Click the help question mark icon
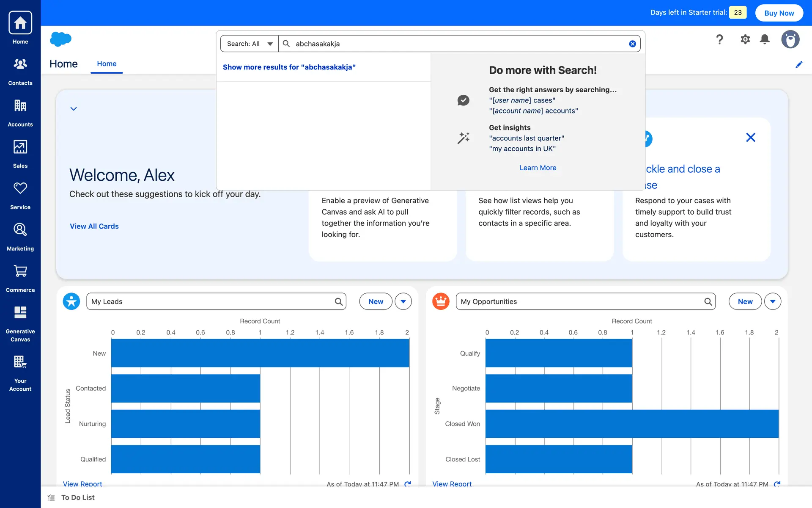This screenshot has height=508, width=812. [719, 39]
